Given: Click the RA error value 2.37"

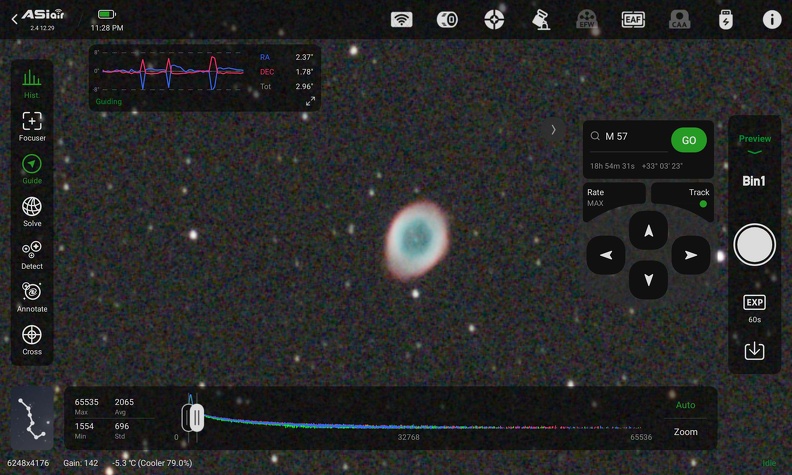Looking at the screenshot, I should (304, 57).
